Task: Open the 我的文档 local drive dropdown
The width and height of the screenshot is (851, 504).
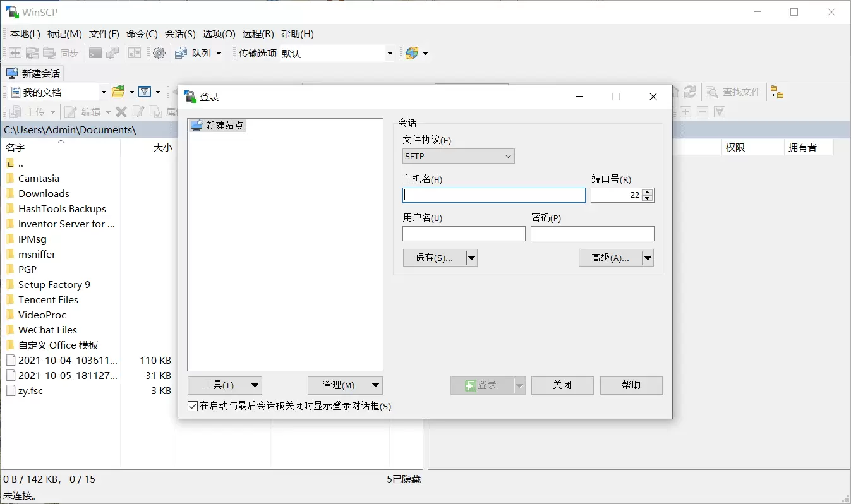Action: [x=104, y=92]
